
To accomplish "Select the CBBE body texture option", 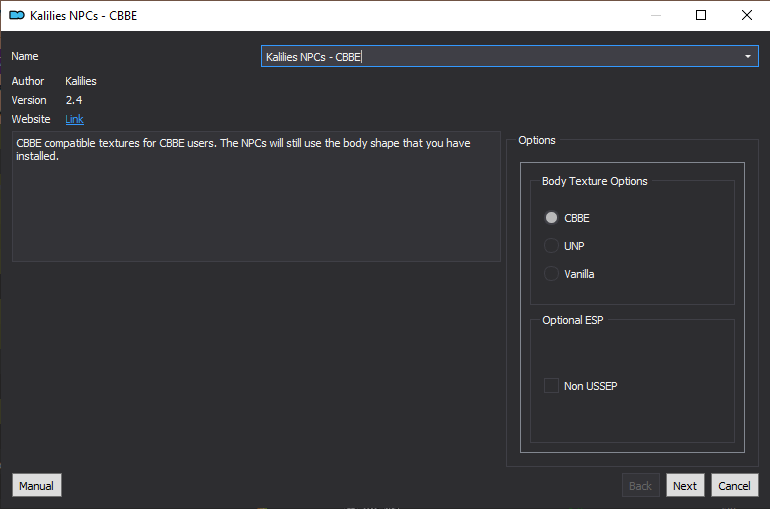I will coord(551,217).
